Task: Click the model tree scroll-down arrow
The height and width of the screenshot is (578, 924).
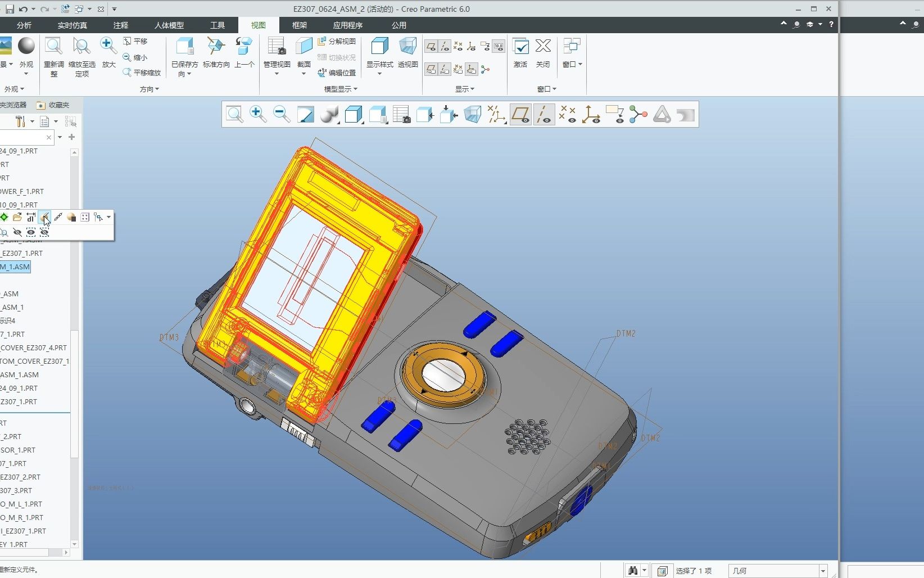Action: [x=74, y=544]
